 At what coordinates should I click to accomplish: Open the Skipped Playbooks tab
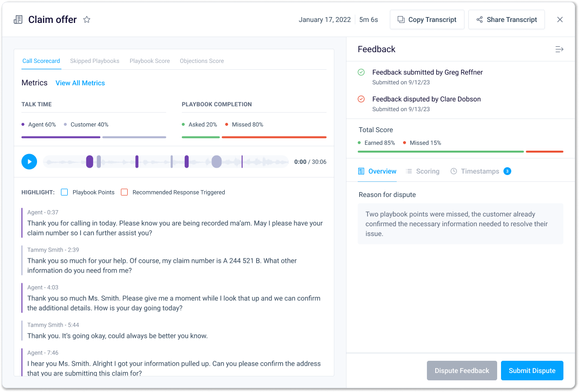(95, 61)
